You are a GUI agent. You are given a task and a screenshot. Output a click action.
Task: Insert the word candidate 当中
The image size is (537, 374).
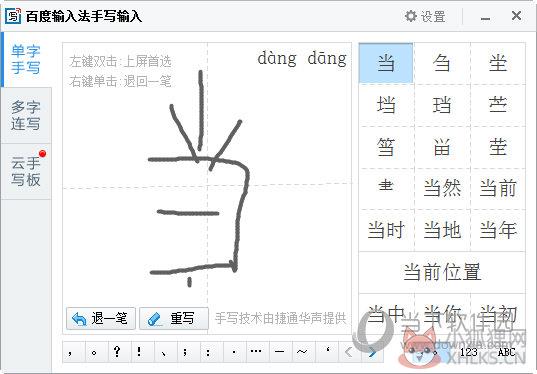386,313
